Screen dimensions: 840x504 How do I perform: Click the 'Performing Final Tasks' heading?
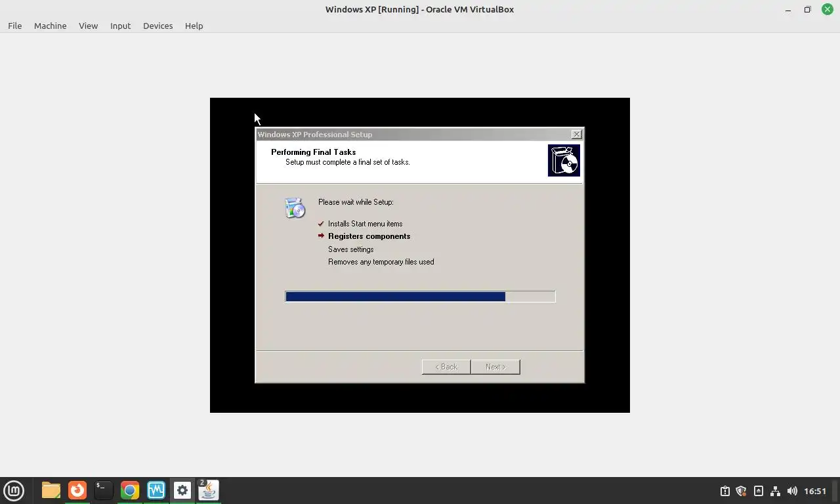(x=313, y=152)
